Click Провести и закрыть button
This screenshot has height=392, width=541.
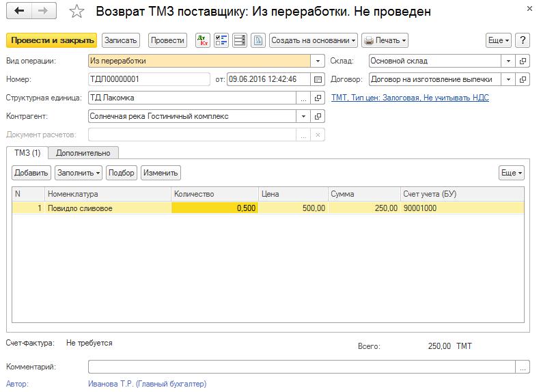[52, 40]
